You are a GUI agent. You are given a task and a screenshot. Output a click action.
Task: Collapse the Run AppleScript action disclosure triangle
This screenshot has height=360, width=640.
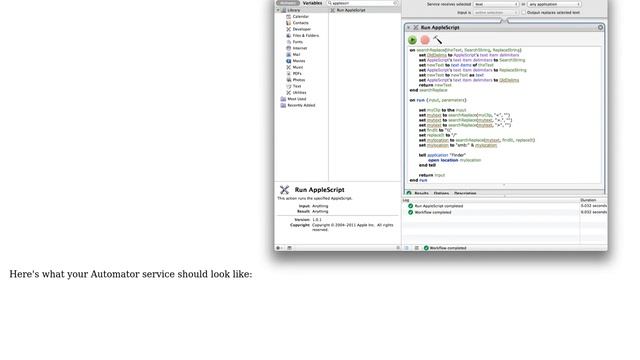pos(409,27)
